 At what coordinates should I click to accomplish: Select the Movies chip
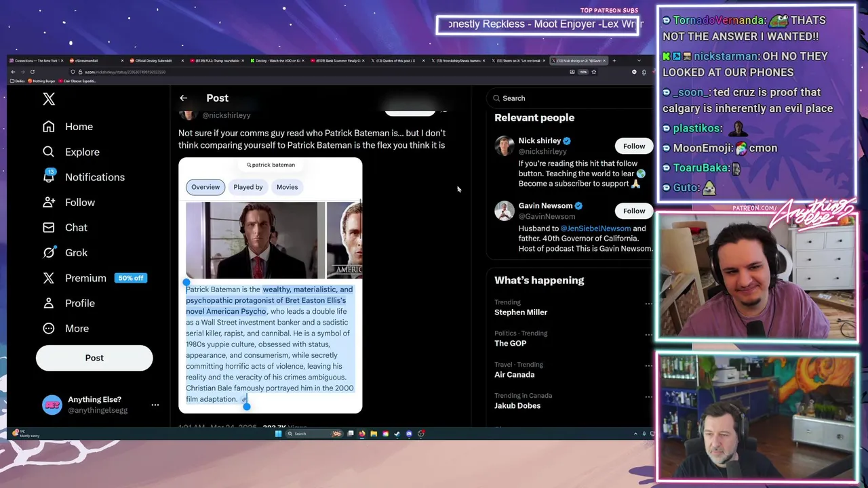(x=287, y=187)
